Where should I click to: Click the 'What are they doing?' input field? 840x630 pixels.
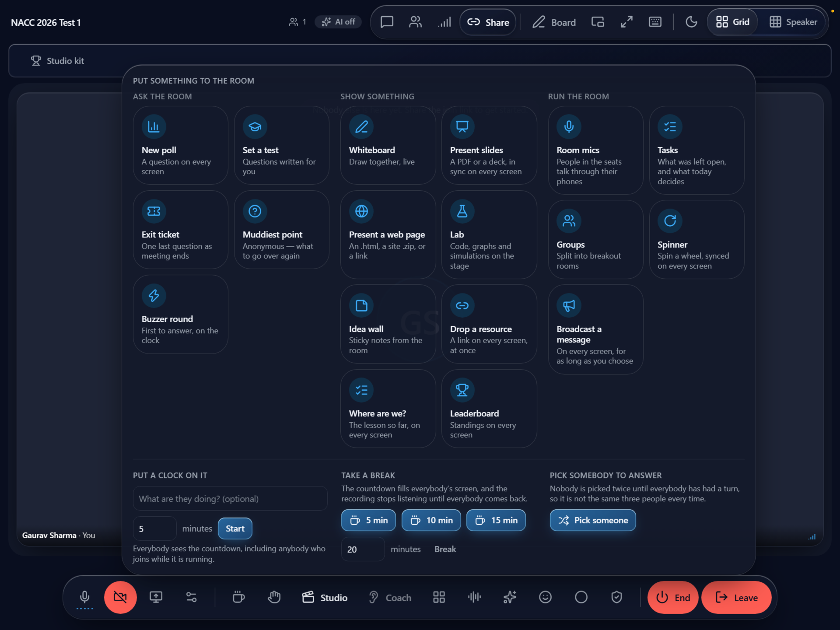(230, 499)
